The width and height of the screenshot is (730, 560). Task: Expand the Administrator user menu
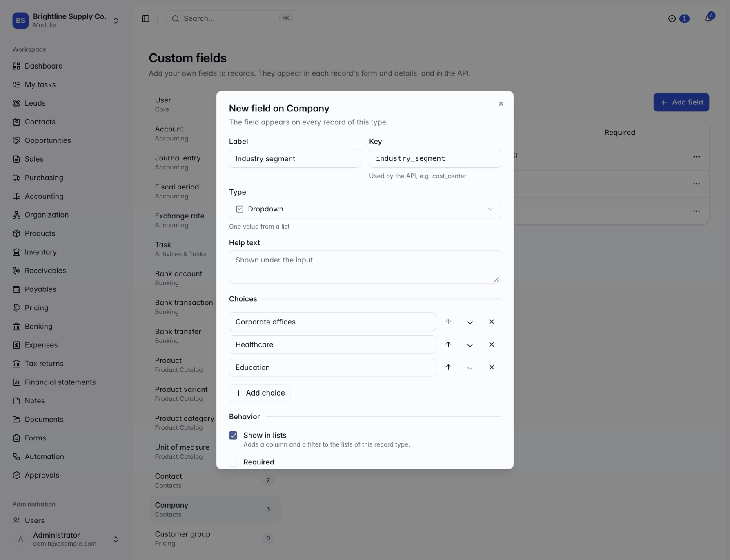coord(66,539)
